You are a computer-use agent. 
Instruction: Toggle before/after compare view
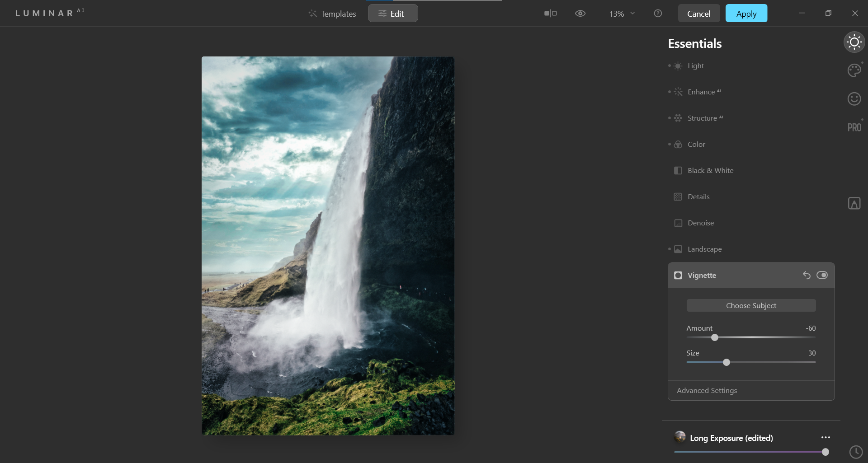550,14
